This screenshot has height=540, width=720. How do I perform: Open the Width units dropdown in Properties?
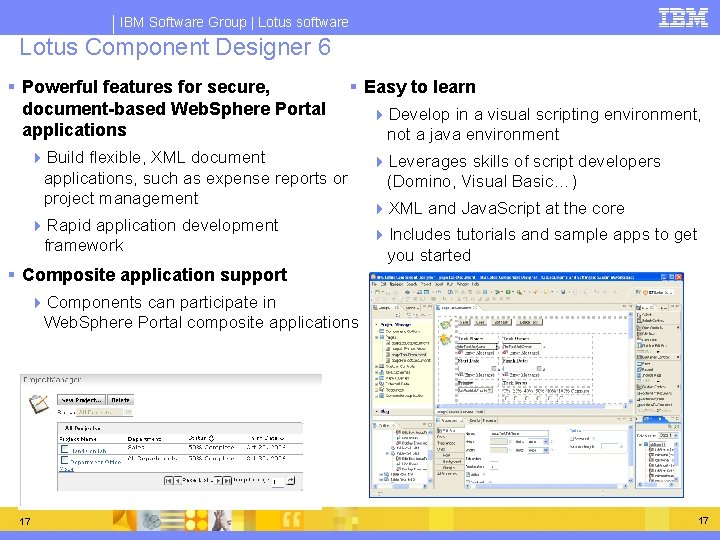(x=538, y=450)
